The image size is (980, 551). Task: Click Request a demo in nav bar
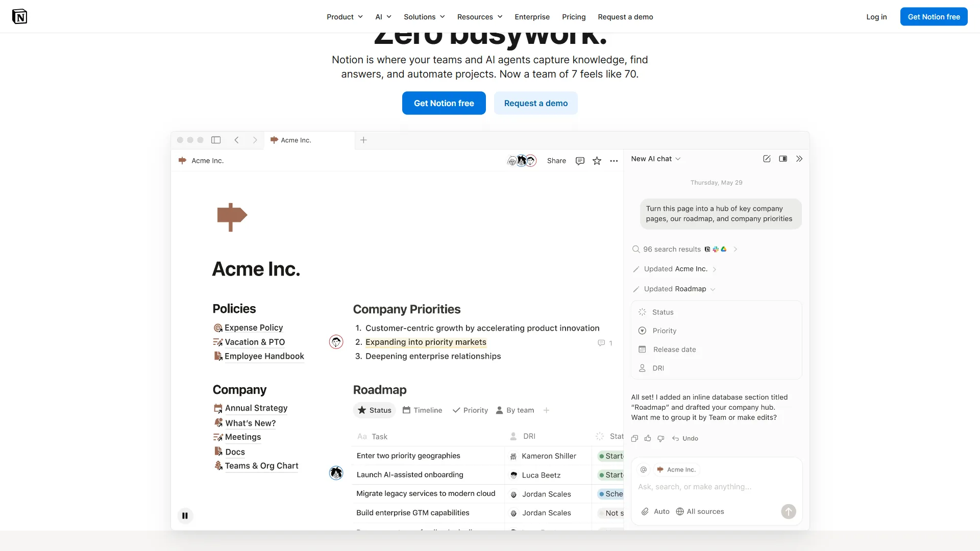coord(625,17)
